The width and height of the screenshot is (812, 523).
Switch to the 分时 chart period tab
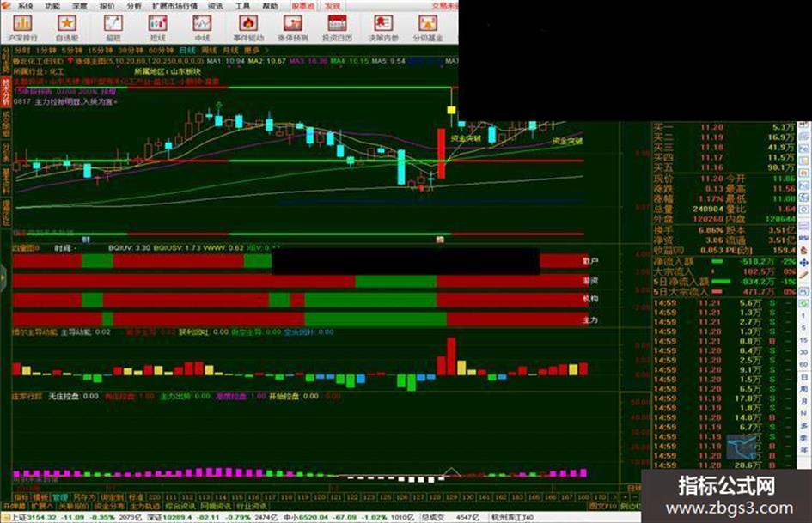click(22, 50)
